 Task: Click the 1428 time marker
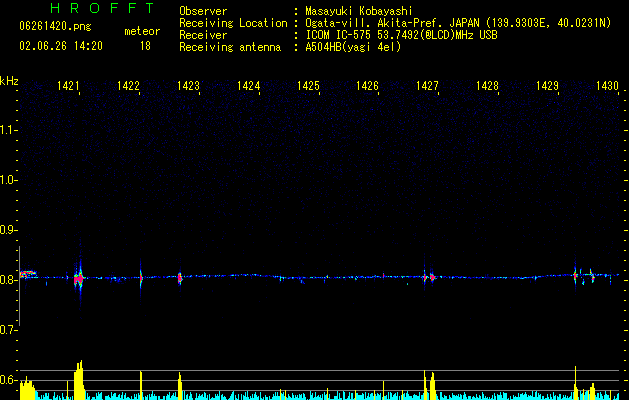(x=487, y=86)
